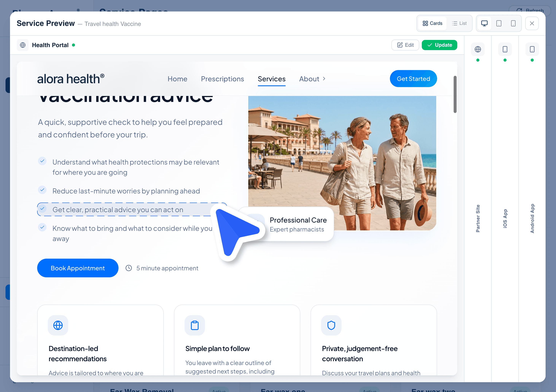Click checkmark beside Know what to bring item

(x=42, y=227)
